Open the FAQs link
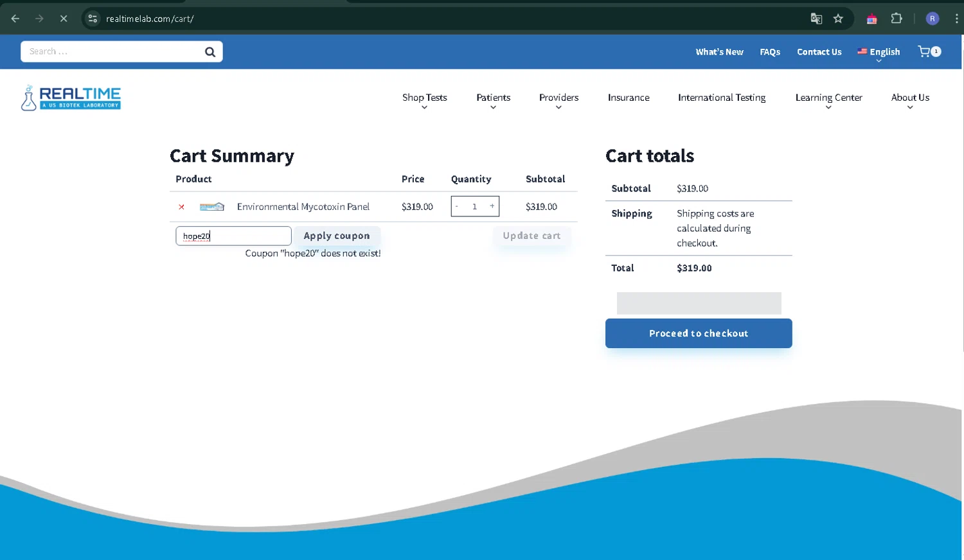Viewport: 964px width, 560px height. [770, 52]
